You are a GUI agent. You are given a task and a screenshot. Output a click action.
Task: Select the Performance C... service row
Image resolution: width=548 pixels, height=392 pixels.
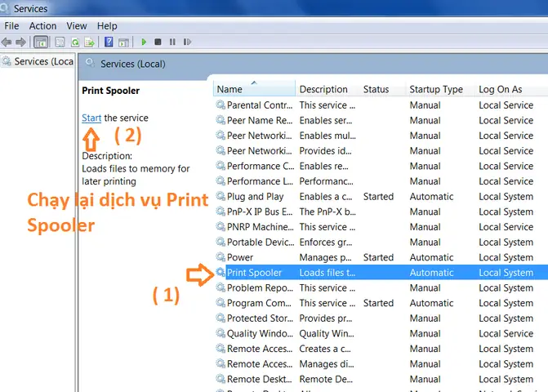point(381,166)
